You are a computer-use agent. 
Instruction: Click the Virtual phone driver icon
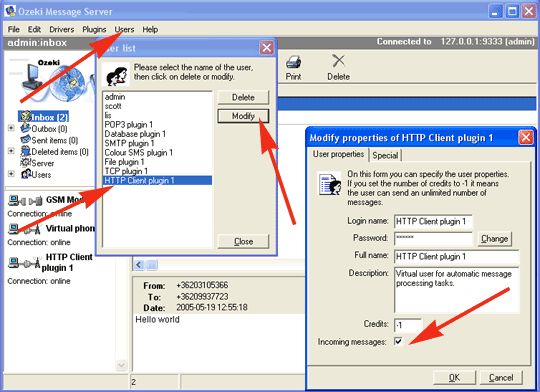click(x=24, y=229)
